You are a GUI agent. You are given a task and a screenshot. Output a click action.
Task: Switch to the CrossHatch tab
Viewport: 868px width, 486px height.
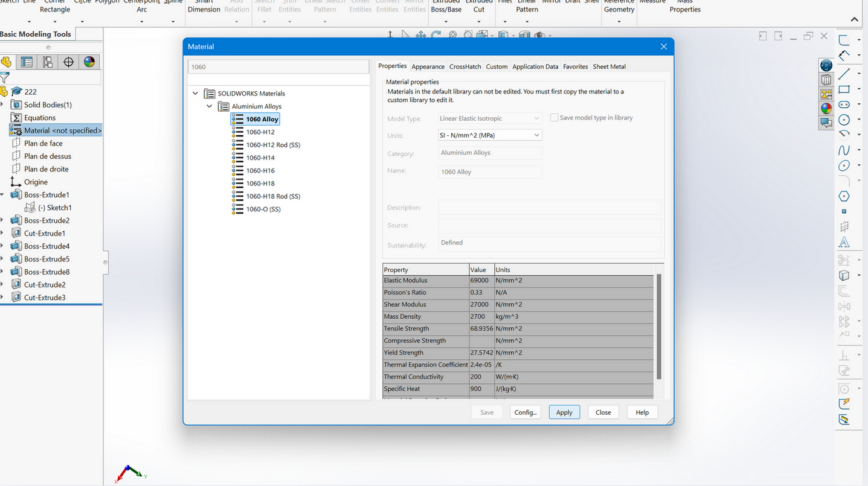click(465, 66)
